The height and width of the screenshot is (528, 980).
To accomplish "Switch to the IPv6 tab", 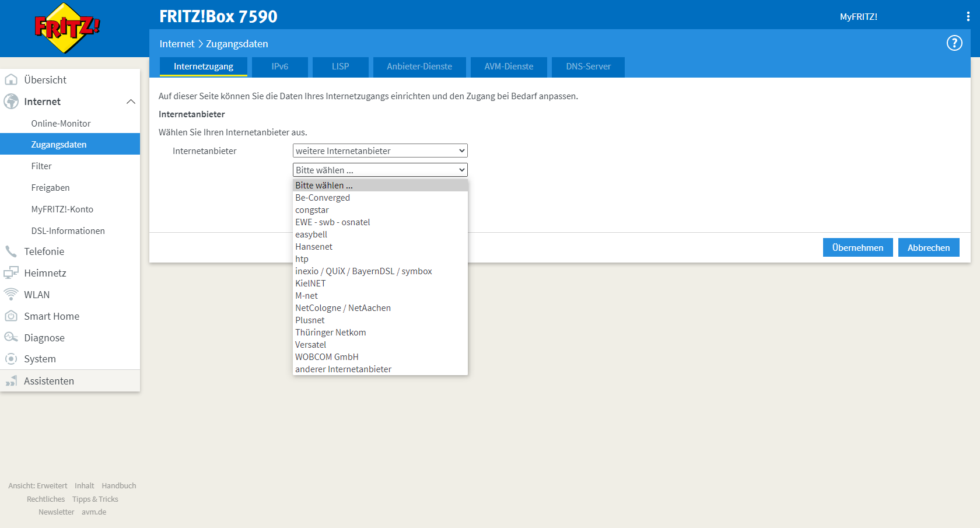I will [280, 67].
